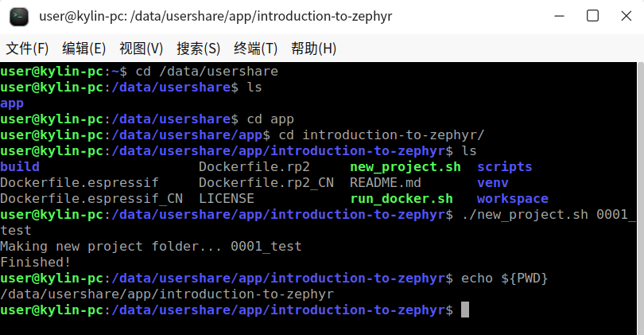Image resolution: width=644 pixels, height=335 pixels.
Task: Click the blue build directory name
Action: pos(20,167)
